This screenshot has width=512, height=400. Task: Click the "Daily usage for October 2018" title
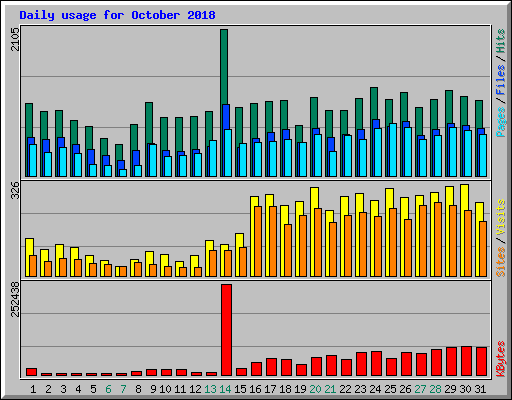point(117,15)
